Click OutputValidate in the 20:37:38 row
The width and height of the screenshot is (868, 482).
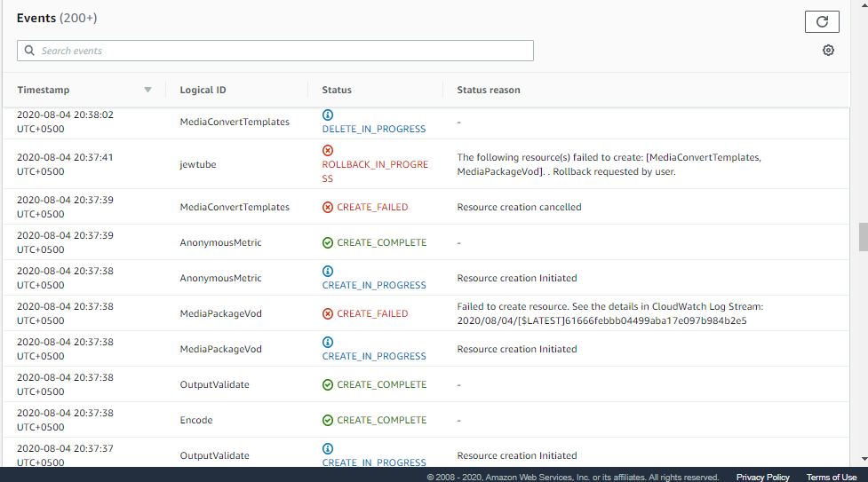click(x=214, y=384)
